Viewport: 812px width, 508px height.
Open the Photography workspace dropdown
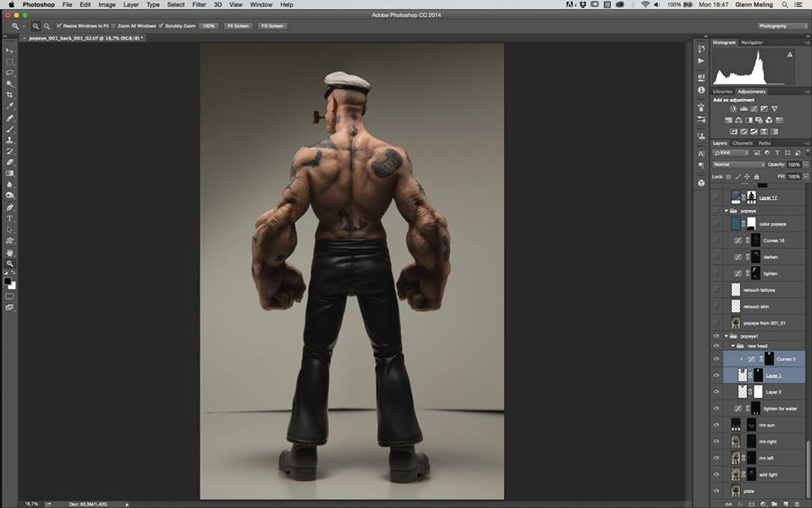[x=778, y=26]
